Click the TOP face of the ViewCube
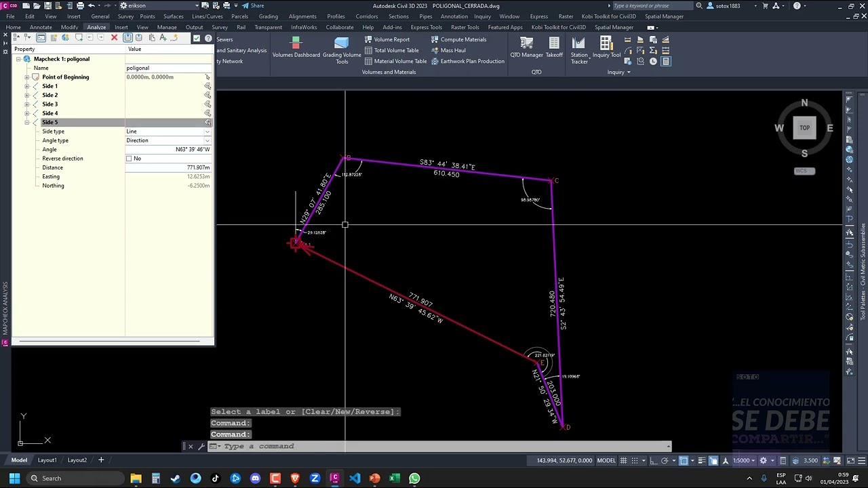This screenshot has width=868, height=488. click(x=804, y=127)
